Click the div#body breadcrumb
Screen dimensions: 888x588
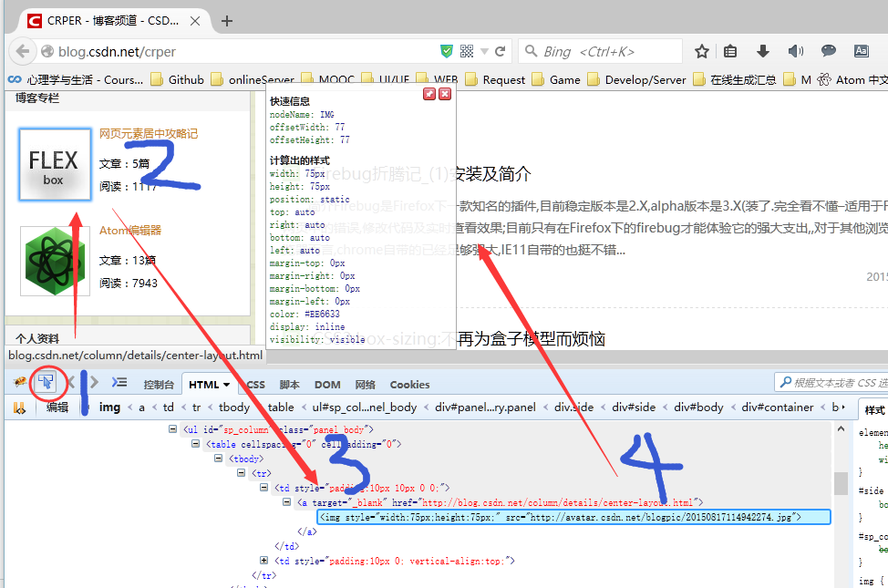click(698, 407)
